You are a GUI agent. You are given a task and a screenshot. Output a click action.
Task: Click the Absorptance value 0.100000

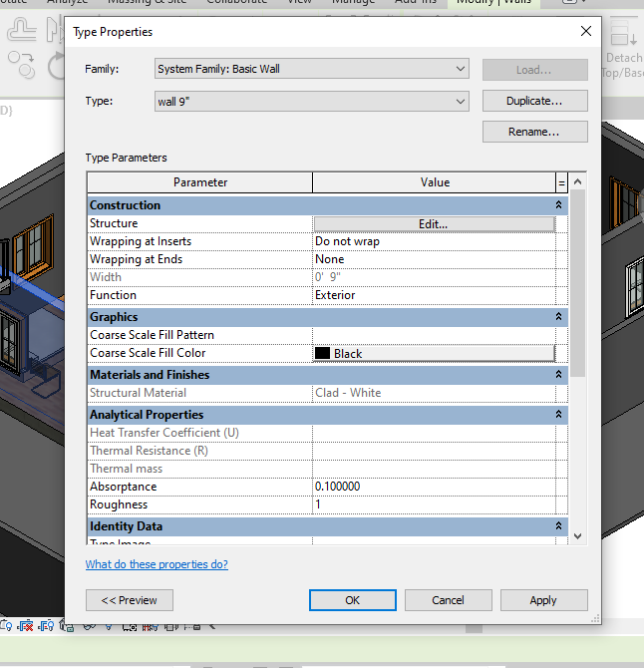click(x=434, y=487)
